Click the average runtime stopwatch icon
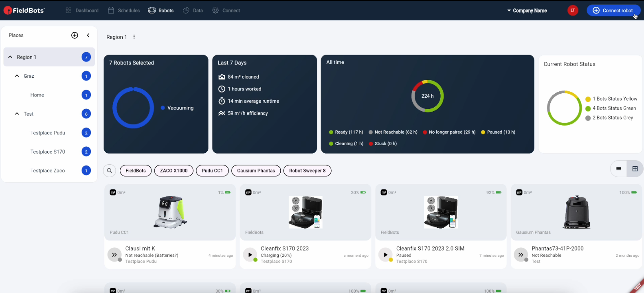The width and height of the screenshot is (644, 293). (x=222, y=101)
